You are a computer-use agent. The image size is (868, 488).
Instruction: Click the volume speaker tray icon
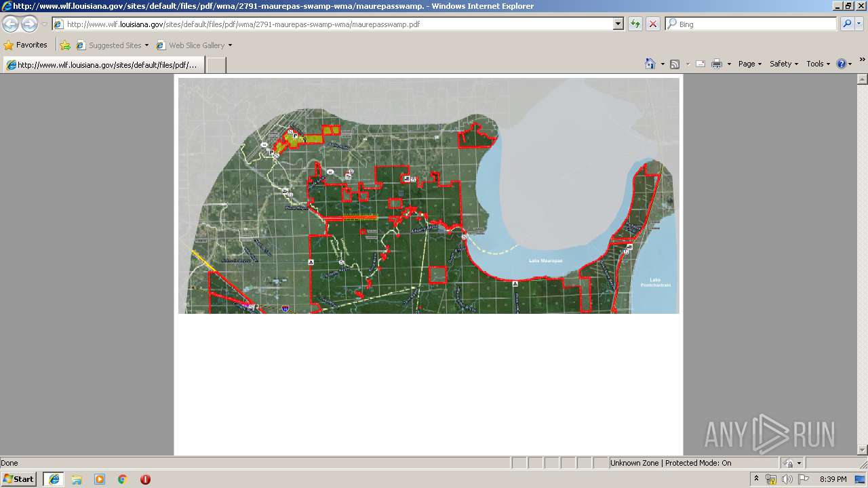(787, 479)
